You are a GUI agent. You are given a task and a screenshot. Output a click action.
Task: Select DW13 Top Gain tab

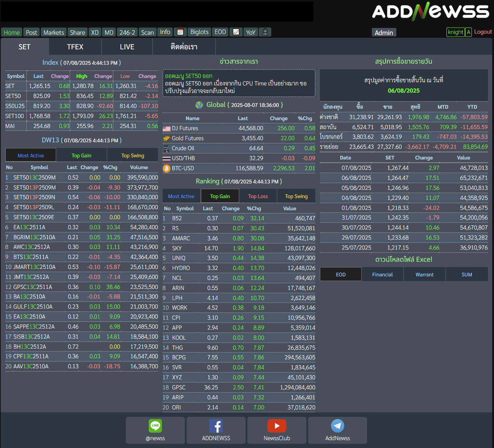(81, 156)
